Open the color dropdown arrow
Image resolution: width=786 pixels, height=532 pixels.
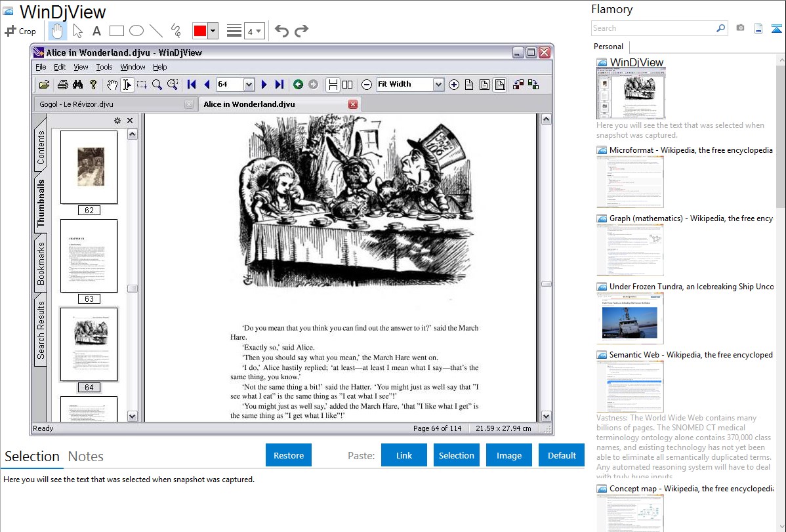coord(213,31)
